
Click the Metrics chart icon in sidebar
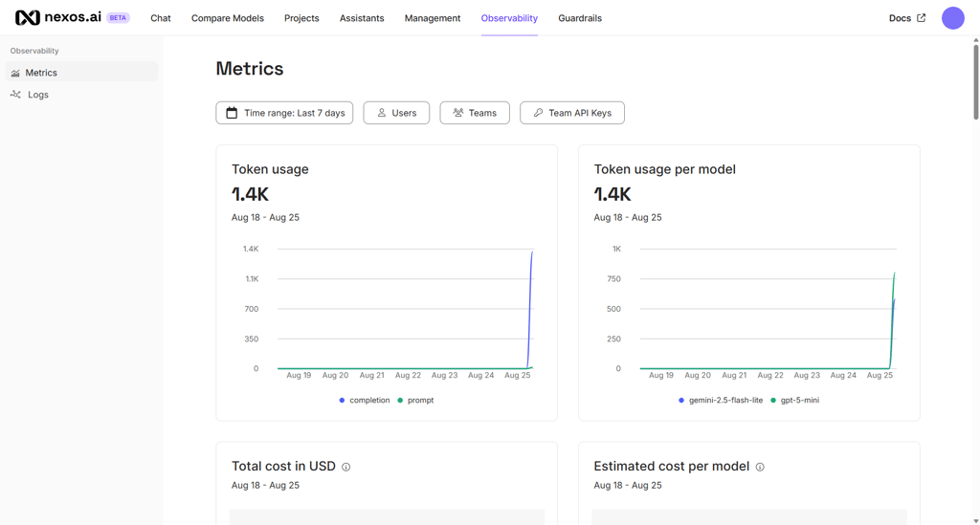pyautogui.click(x=15, y=73)
